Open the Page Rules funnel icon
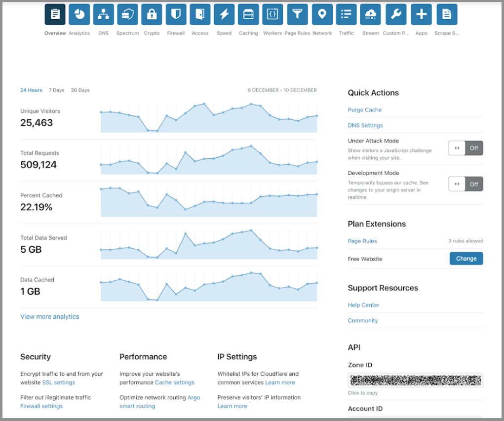 tap(297, 14)
